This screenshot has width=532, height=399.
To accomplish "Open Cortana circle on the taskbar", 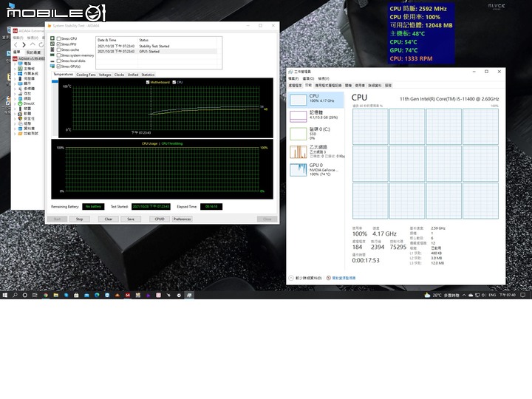I will (25, 295).
